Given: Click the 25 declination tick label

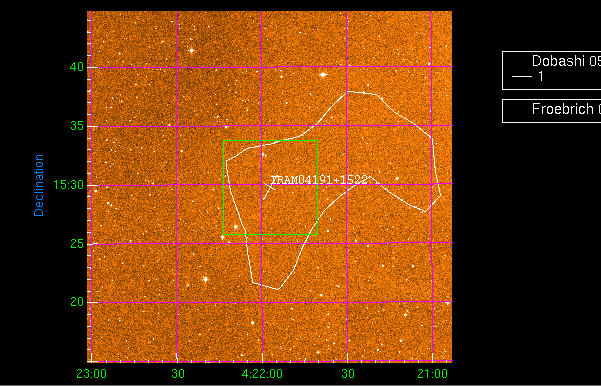Looking at the screenshot, I should [x=77, y=243].
